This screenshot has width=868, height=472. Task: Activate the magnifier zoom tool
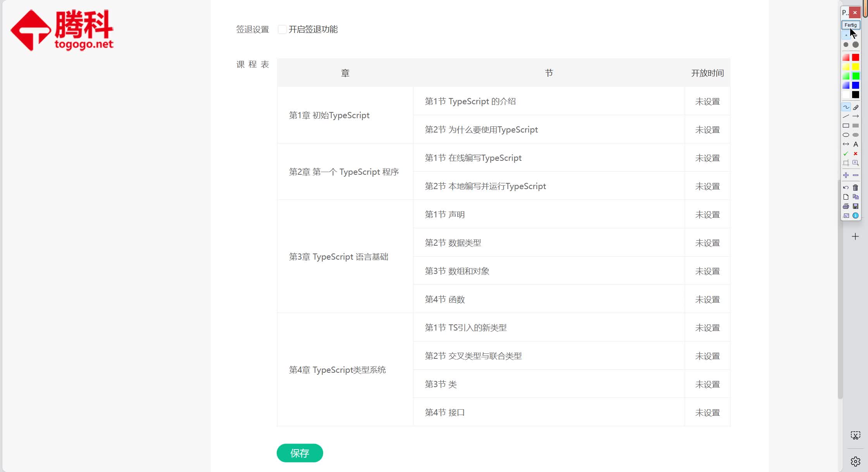[x=856, y=163]
